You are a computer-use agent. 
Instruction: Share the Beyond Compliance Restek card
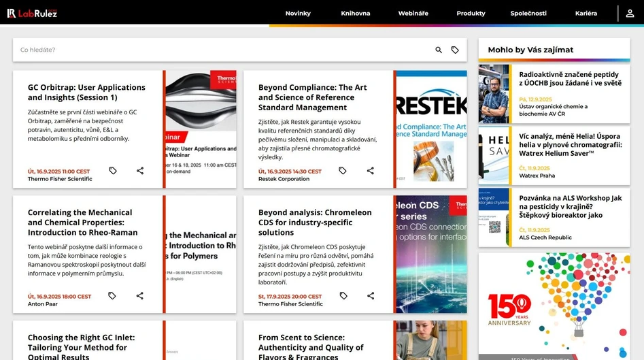click(371, 171)
